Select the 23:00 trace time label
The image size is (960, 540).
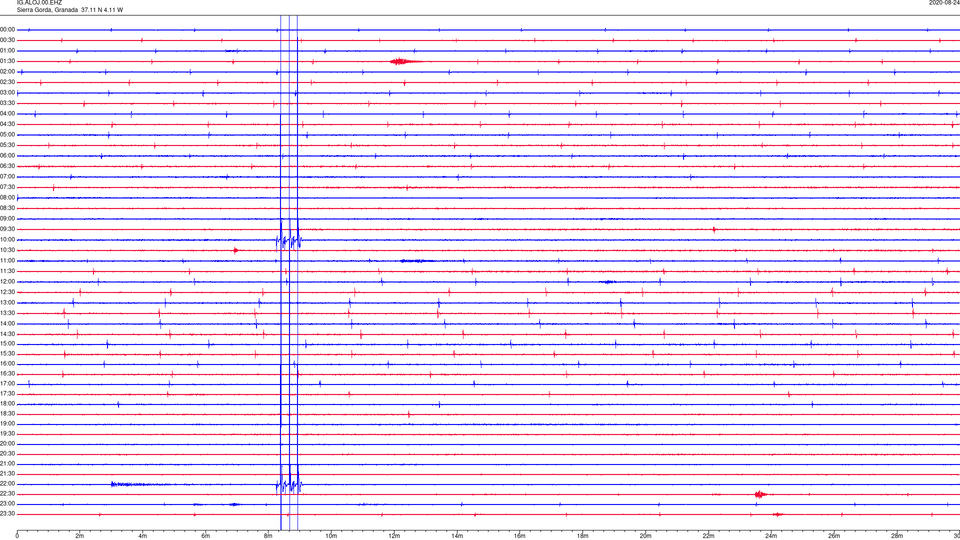pos(7,504)
